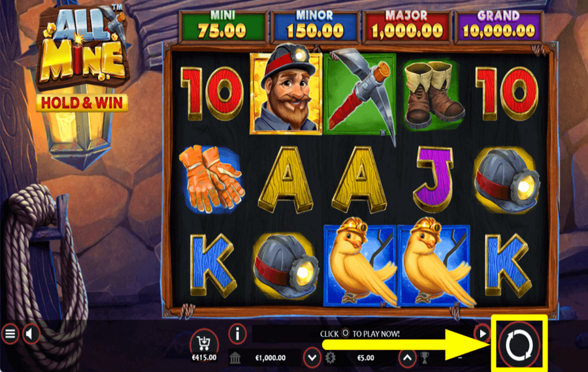Select the MAJOR 1,000.00 jackpot panel
The image size is (588, 372).
[x=407, y=27]
